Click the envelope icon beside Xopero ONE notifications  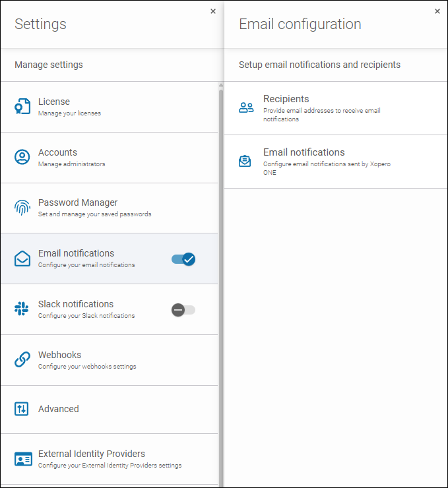tap(245, 161)
